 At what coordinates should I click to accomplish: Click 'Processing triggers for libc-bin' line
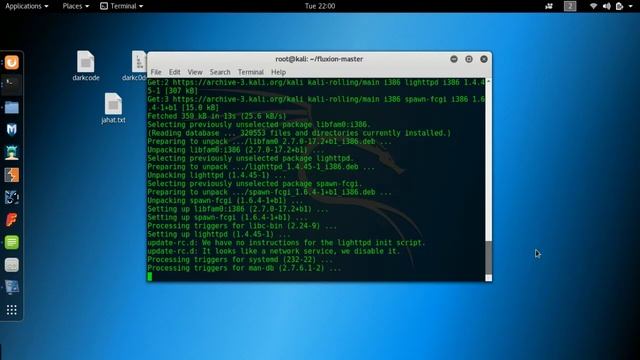[242, 226]
